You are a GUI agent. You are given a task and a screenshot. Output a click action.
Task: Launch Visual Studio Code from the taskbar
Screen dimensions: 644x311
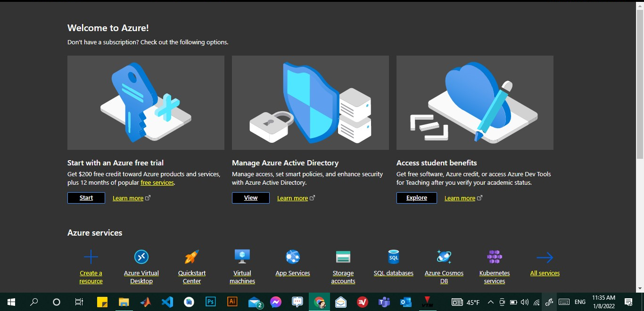(x=167, y=302)
